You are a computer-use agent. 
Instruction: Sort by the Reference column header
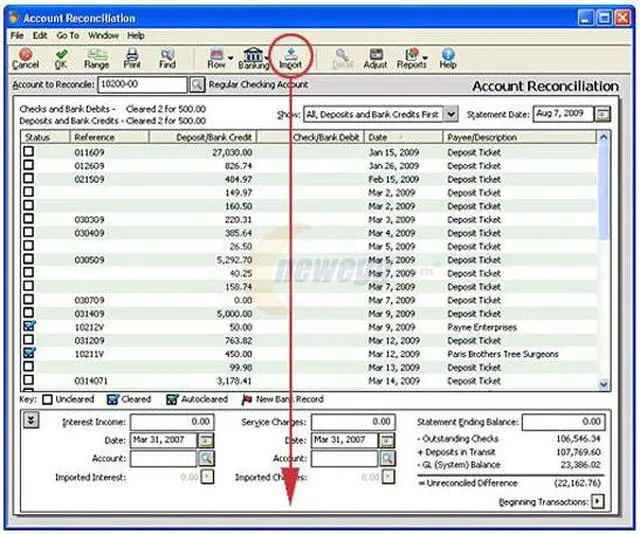(x=109, y=137)
